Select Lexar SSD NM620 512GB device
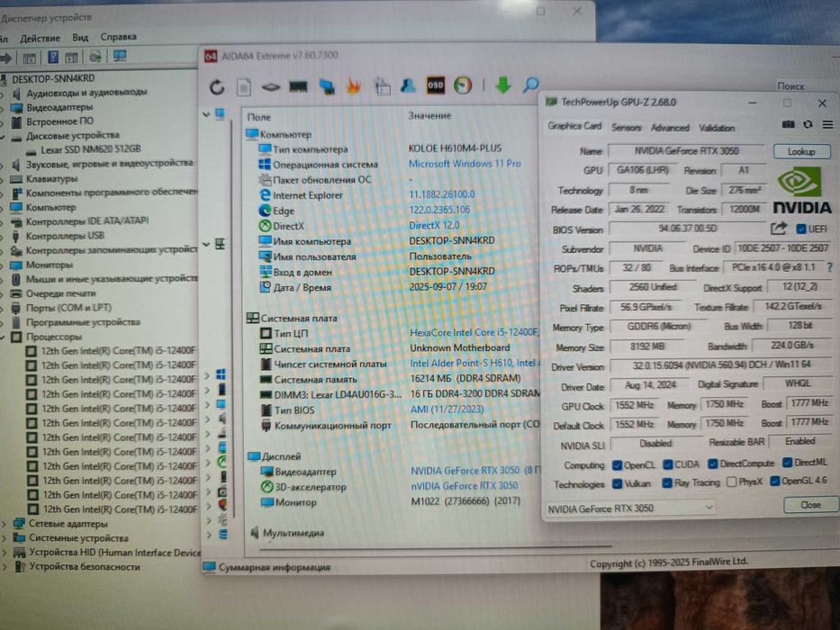The height and width of the screenshot is (630, 840). click(x=91, y=149)
